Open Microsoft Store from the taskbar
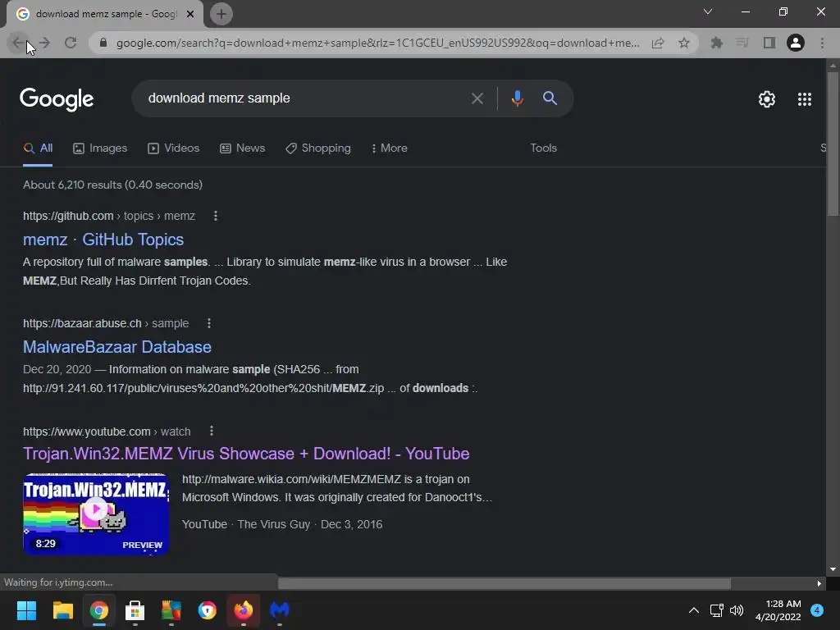Image resolution: width=840 pixels, height=630 pixels. pyautogui.click(x=135, y=610)
